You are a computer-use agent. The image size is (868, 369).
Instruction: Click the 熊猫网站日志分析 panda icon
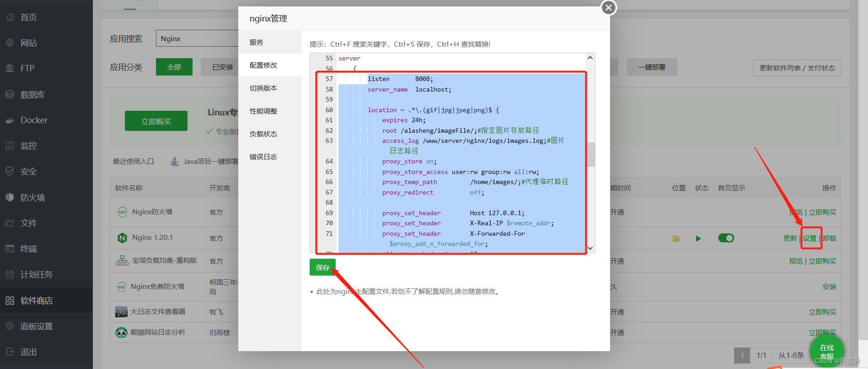click(x=121, y=332)
